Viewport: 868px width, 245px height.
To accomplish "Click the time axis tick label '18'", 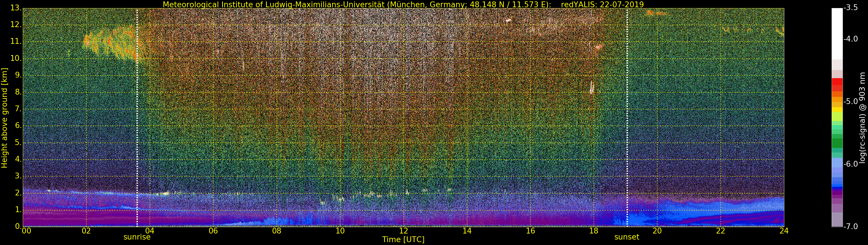I will coord(594,231).
